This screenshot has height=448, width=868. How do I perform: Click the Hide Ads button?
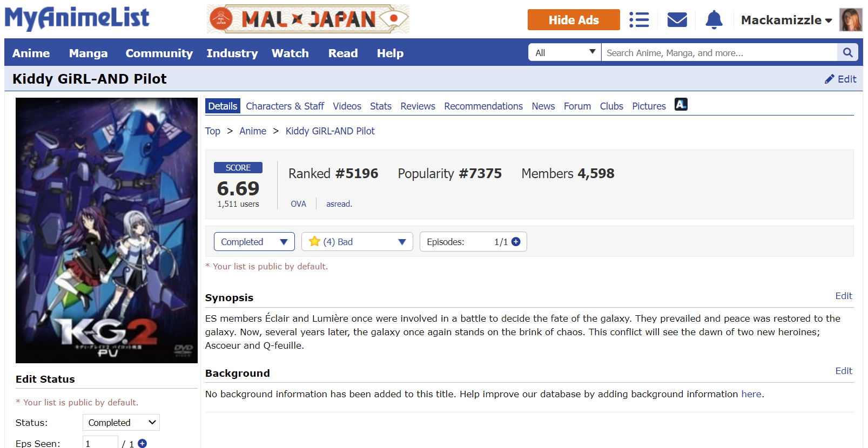pos(574,20)
